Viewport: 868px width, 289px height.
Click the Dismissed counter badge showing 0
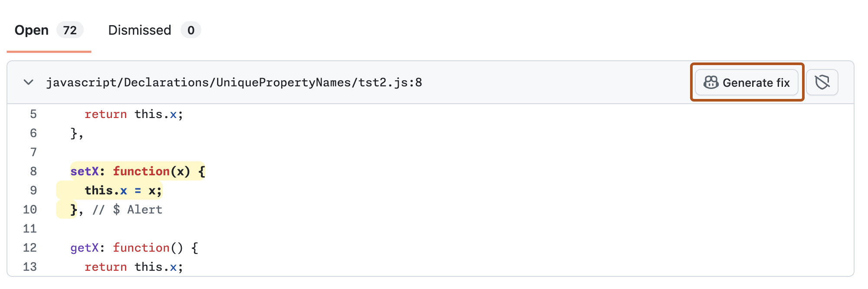(191, 30)
